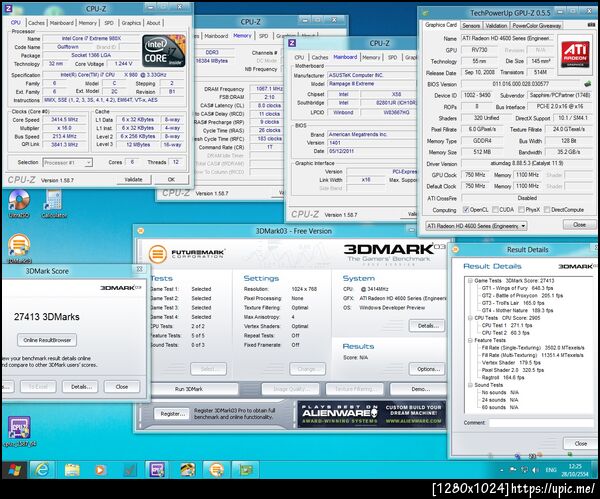Screen dimensions: 600x499
Task: Open the Sensors tab in GPU-Z
Action: [x=471, y=25]
